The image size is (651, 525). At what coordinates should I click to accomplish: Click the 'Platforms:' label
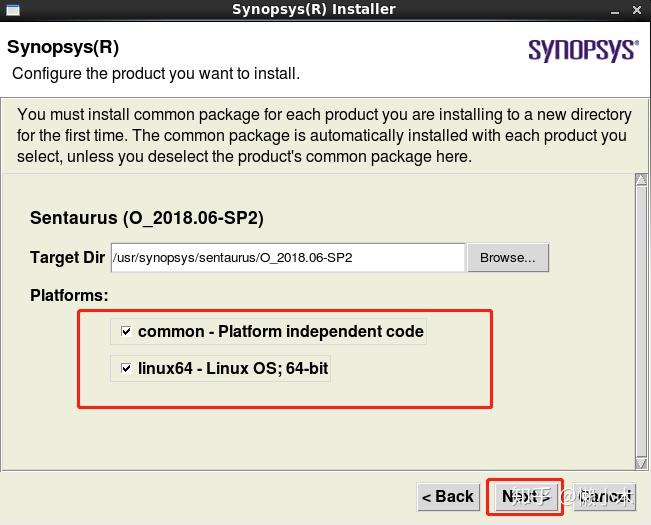click(69, 295)
